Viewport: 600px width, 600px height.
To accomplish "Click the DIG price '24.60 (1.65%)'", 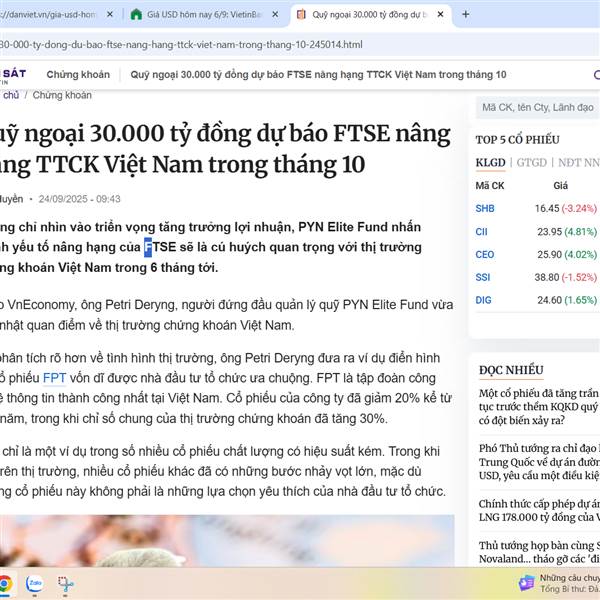I will pos(567,300).
